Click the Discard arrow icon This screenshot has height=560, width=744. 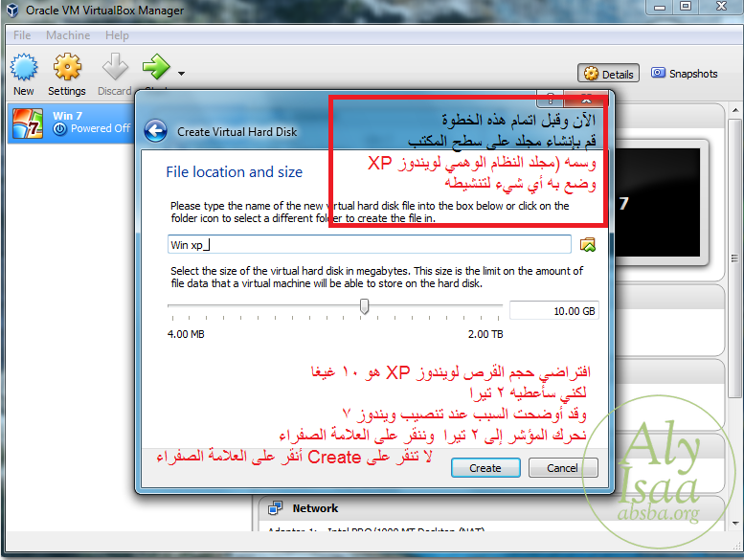(x=115, y=68)
